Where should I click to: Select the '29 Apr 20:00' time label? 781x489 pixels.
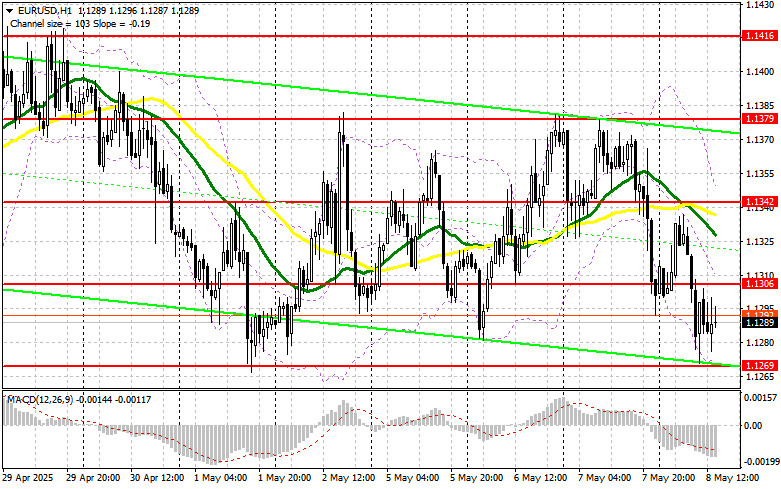[x=93, y=478]
